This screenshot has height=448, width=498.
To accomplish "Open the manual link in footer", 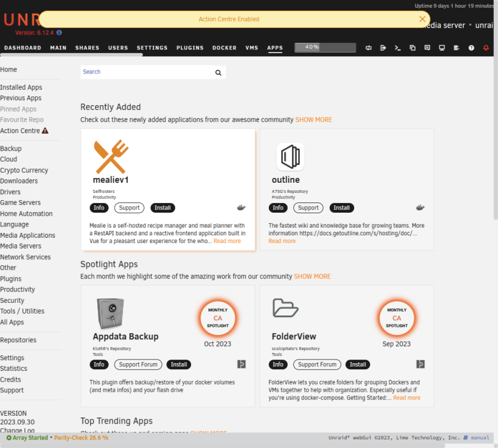I will click(480, 438).
